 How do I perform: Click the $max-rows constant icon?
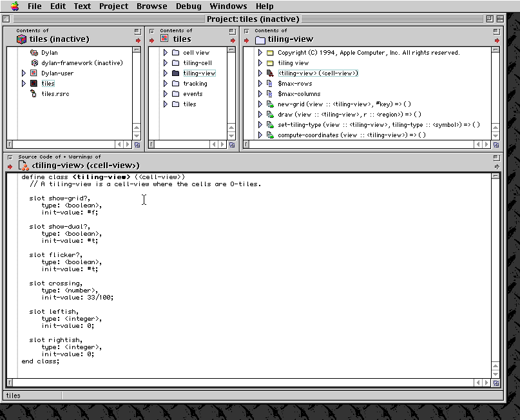[x=269, y=83]
